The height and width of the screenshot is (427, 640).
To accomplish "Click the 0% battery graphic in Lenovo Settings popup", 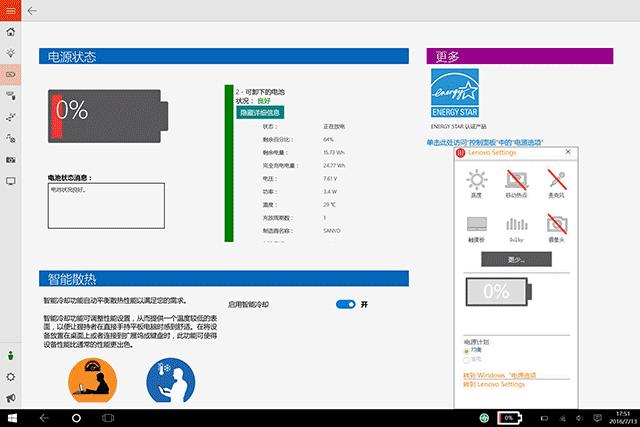I will pos(499,291).
